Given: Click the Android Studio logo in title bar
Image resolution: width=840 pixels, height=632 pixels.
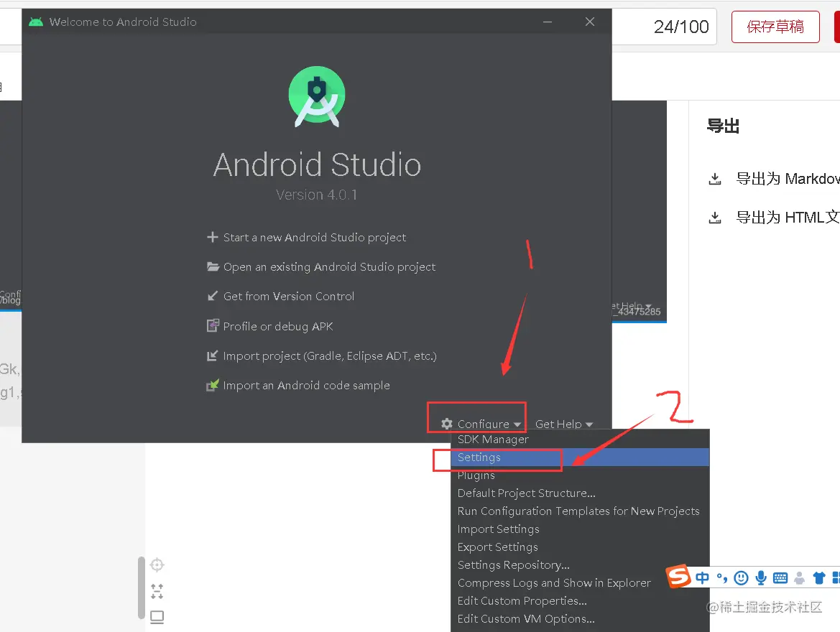Looking at the screenshot, I should click(x=36, y=22).
